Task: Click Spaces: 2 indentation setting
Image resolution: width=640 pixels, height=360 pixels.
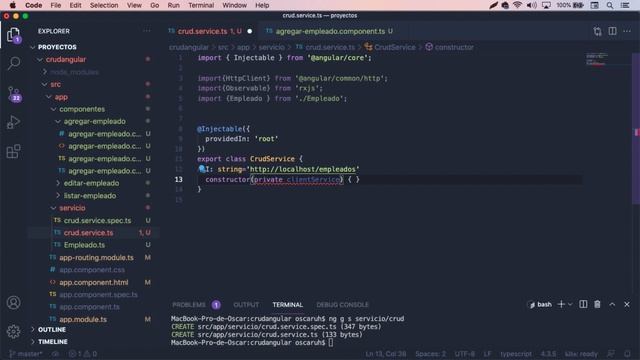Action: point(430,354)
